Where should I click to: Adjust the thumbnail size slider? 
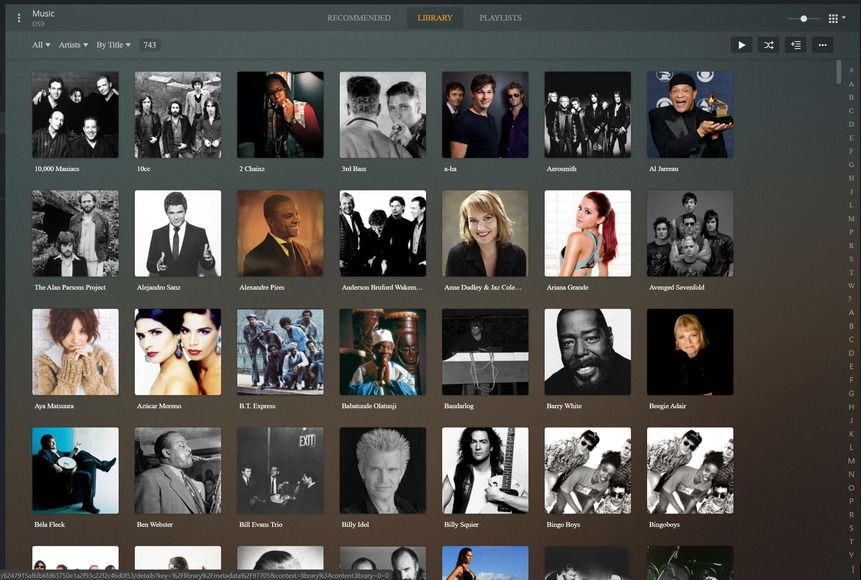803,19
